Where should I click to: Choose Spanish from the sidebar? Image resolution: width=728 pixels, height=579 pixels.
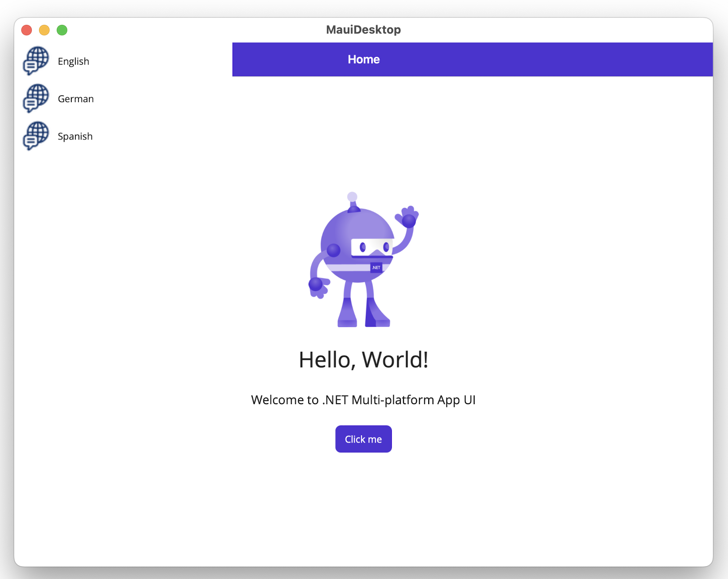[75, 136]
